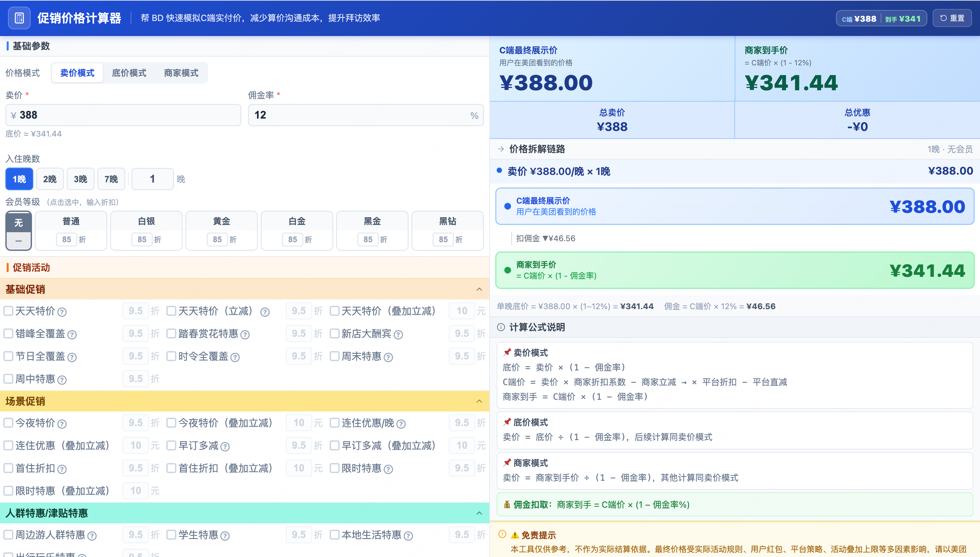Viewport: 980px width, 557px height.
Task: Focus the 佣金率 input field
Action: (x=366, y=115)
